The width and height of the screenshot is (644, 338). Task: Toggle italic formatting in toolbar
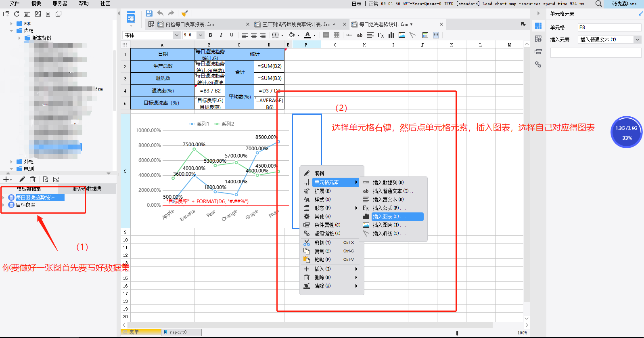coord(221,35)
